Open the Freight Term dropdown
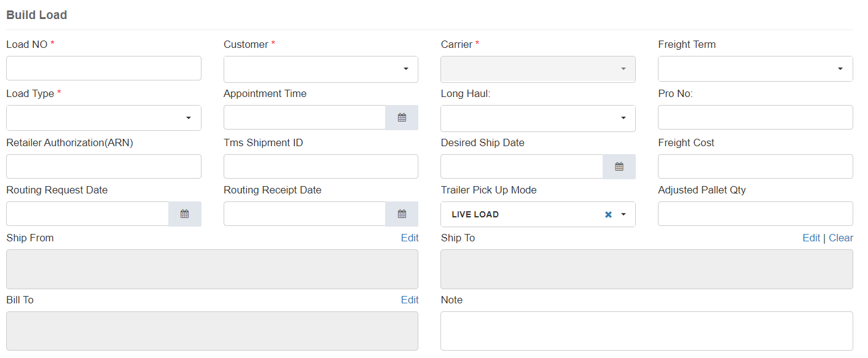 (x=840, y=69)
